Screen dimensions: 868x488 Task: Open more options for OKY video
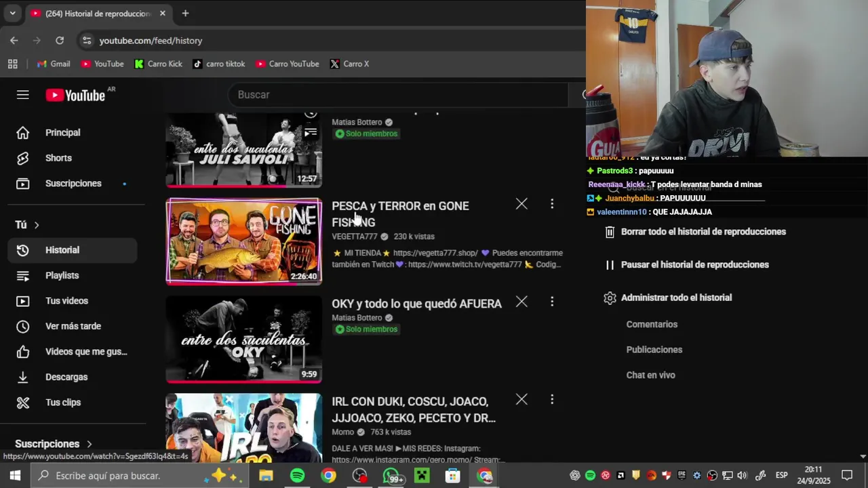pyautogui.click(x=552, y=302)
